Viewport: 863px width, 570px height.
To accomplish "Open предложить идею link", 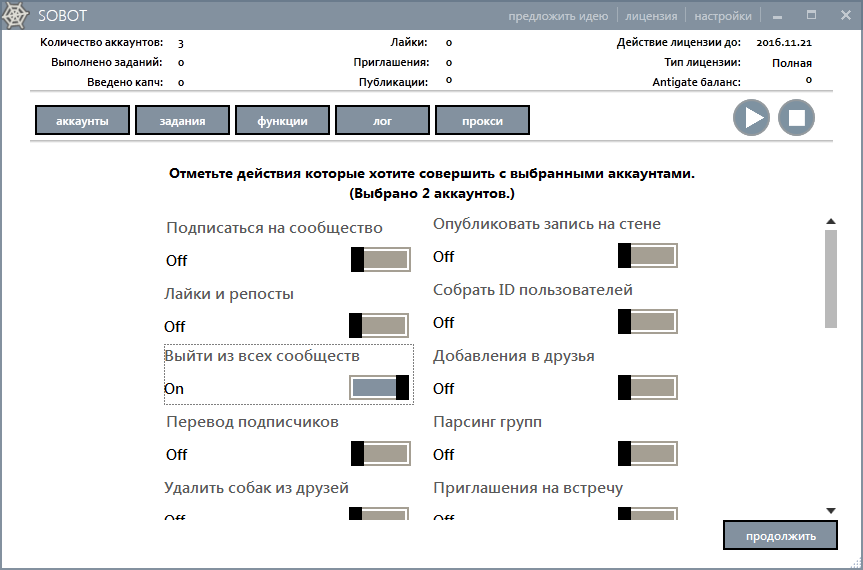I will click(x=558, y=16).
